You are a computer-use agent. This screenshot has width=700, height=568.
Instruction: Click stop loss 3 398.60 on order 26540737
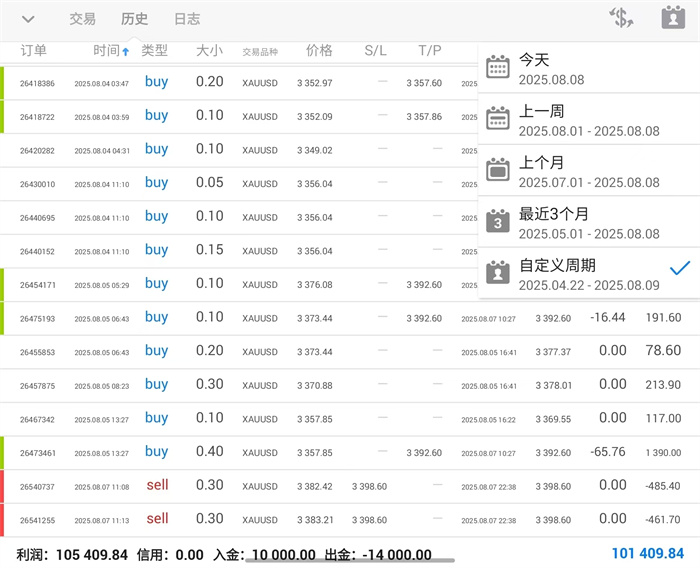[x=369, y=486]
